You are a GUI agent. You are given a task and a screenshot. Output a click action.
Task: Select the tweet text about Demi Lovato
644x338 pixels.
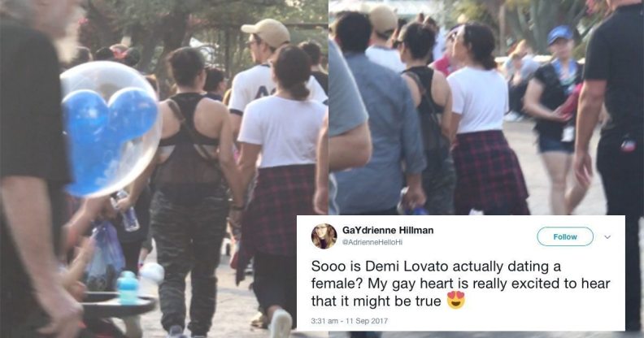461,284
